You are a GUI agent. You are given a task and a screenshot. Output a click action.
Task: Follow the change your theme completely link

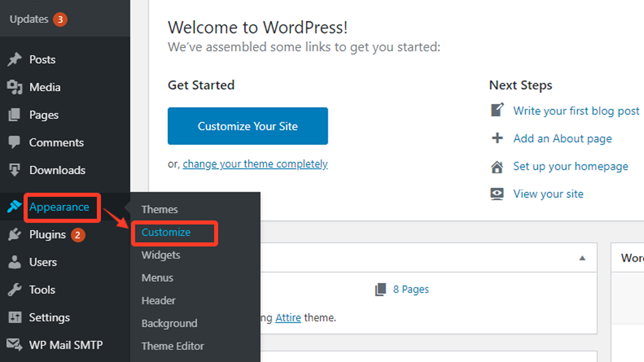point(255,164)
